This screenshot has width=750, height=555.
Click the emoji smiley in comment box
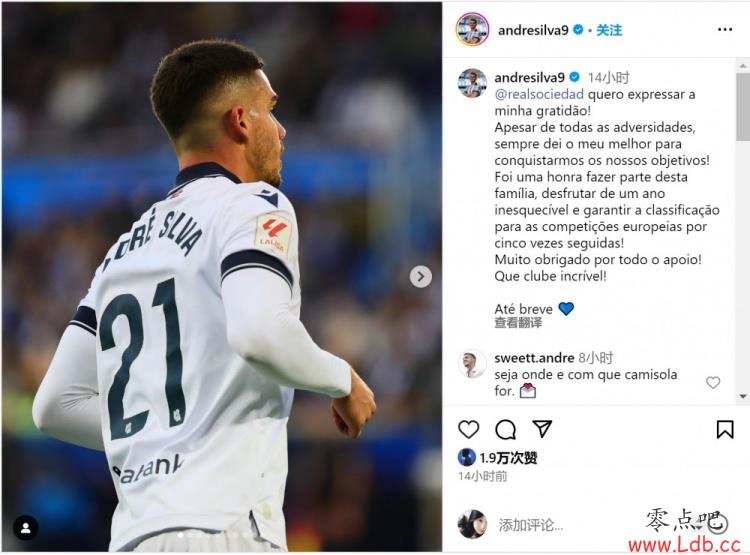717,524
